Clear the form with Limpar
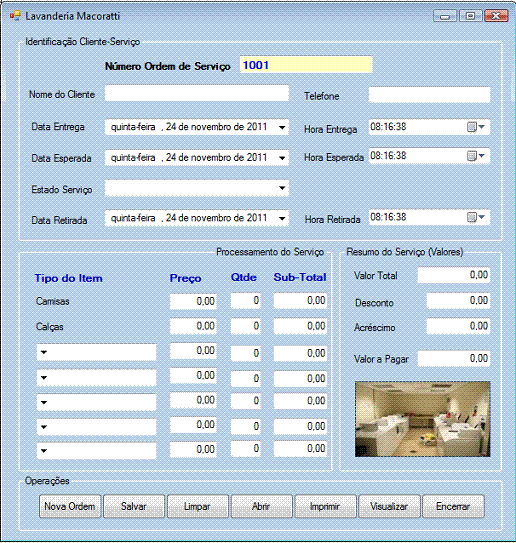The width and height of the screenshot is (516, 543). pos(197,506)
